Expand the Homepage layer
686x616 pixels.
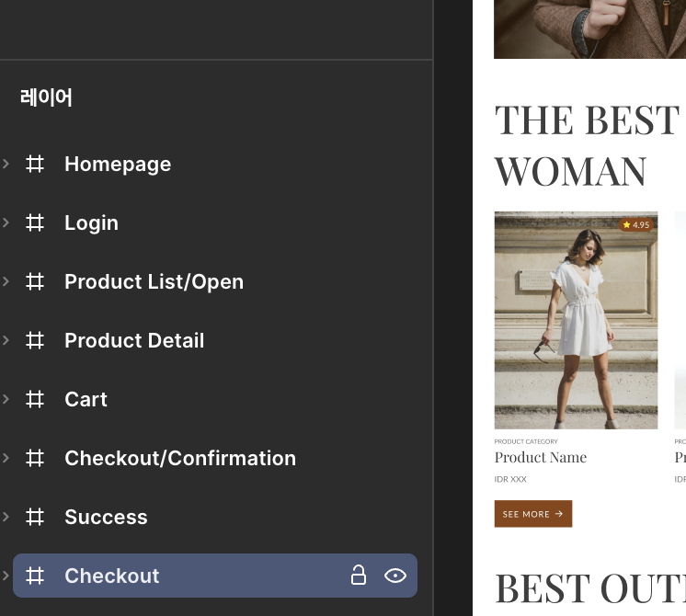coord(6,164)
